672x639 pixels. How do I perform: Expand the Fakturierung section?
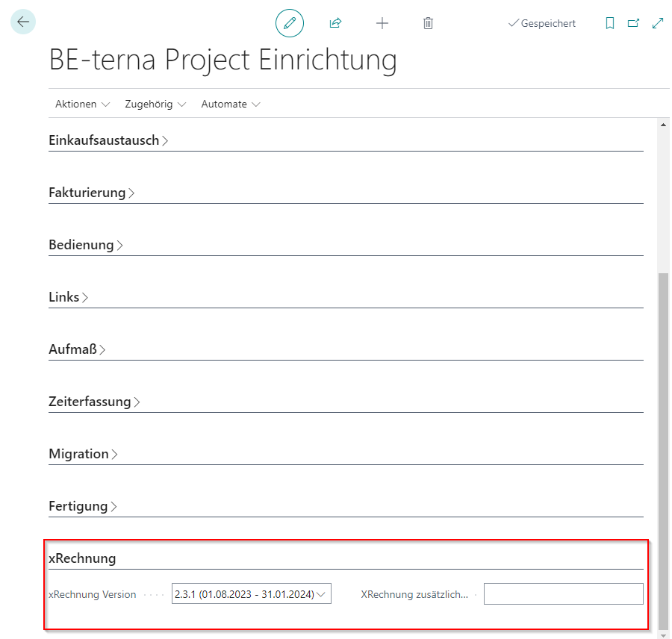tap(92, 193)
